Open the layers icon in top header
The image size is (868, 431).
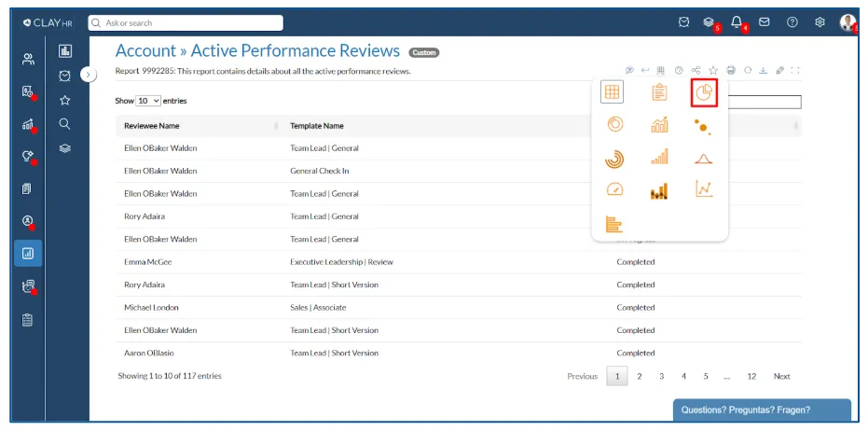(x=709, y=22)
